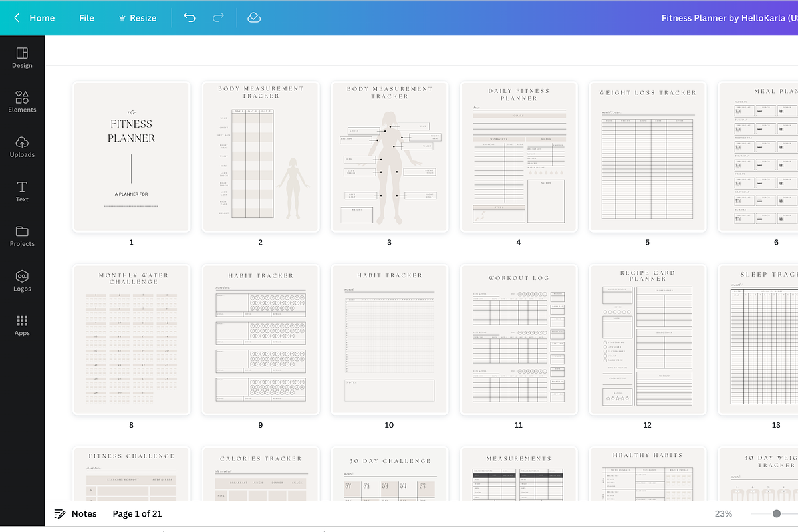Open the Projects panel
This screenshot has width=798, height=532.
(22, 236)
